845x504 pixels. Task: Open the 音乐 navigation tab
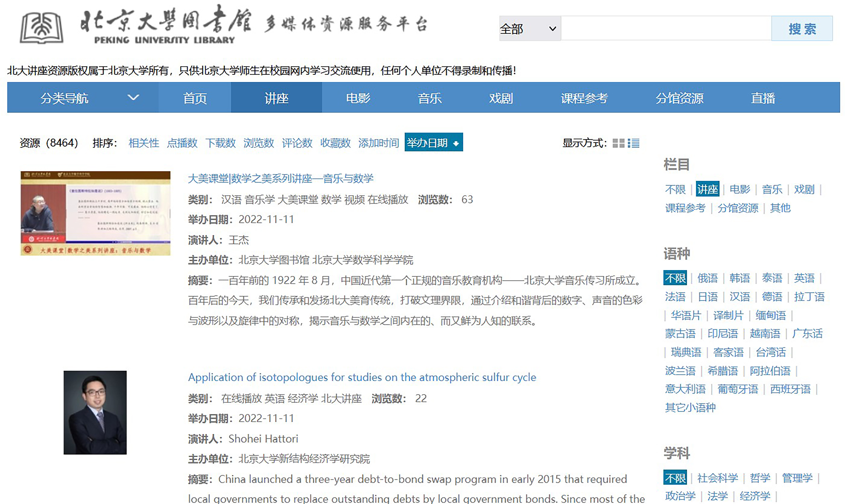pyautogui.click(x=429, y=98)
